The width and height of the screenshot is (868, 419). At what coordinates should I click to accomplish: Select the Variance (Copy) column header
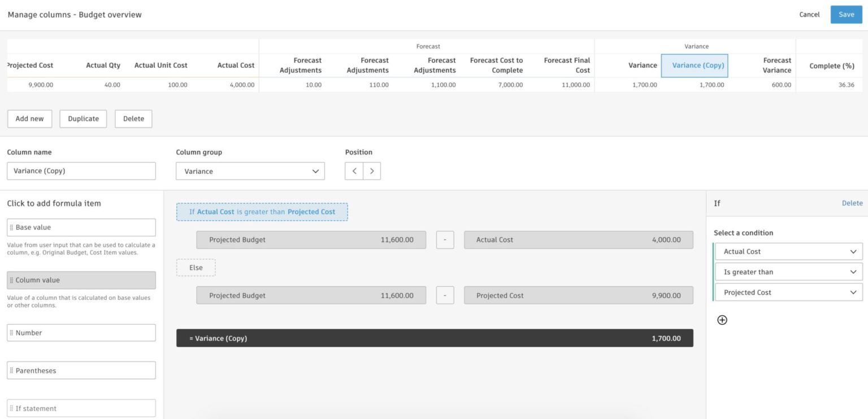(695, 66)
